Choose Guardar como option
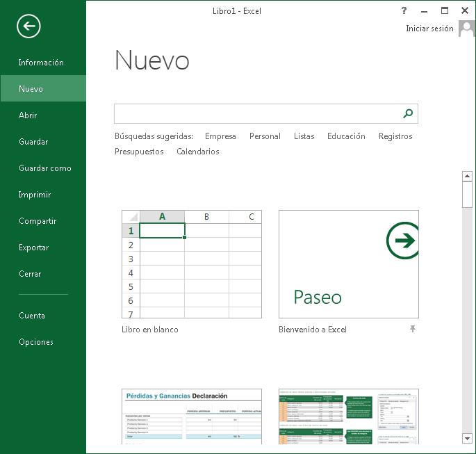Image resolution: width=476 pixels, height=454 pixels. tap(45, 168)
